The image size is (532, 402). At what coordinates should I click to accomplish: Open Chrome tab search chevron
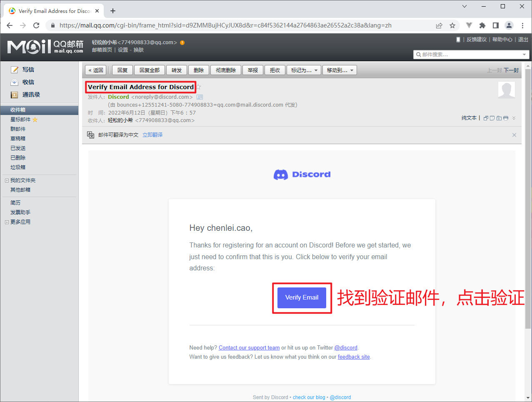tap(465, 6)
